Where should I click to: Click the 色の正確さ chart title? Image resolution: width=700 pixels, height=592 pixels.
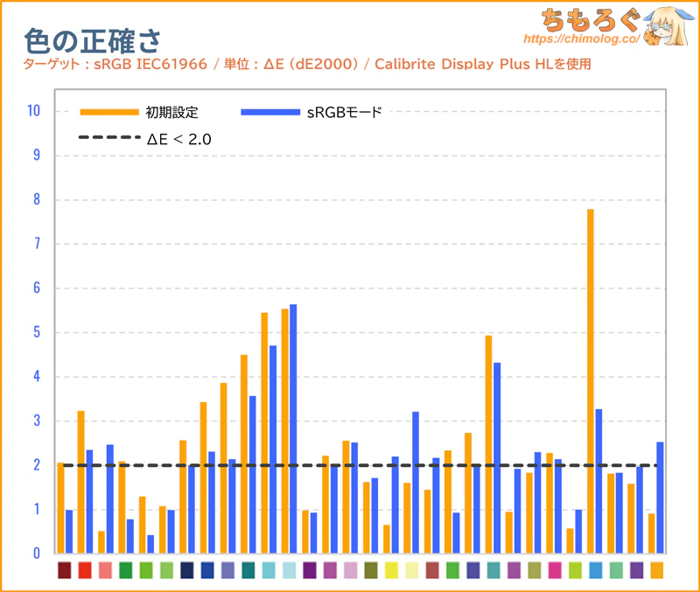(x=92, y=40)
